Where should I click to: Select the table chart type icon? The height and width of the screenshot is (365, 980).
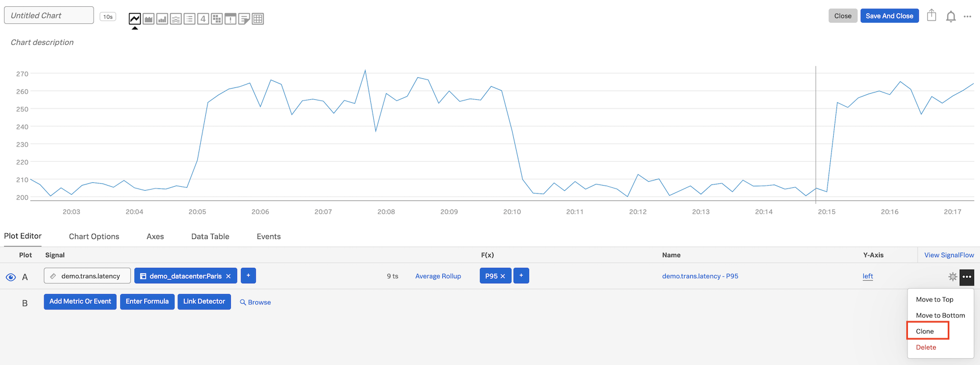click(257, 19)
